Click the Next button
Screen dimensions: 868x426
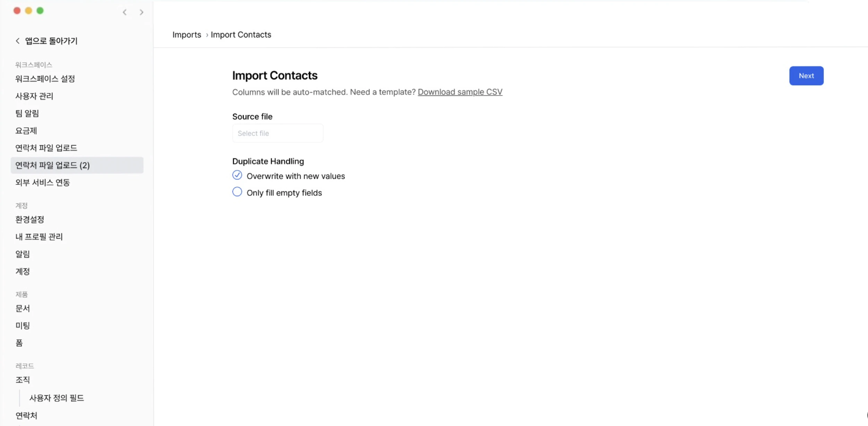[x=806, y=76]
